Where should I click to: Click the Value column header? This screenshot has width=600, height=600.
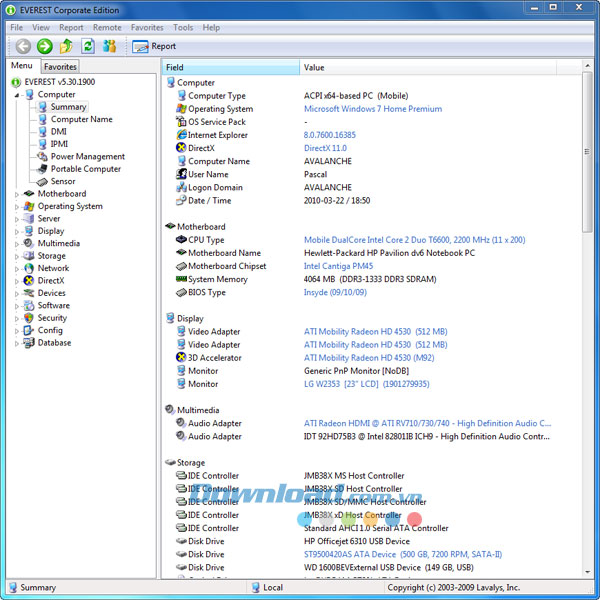(428, 67)
